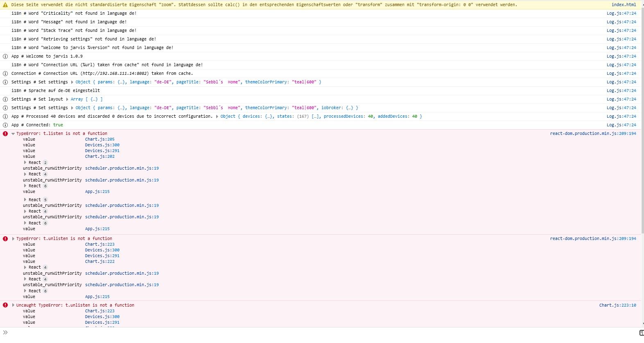644x343 pixels.
Task: Expand the "TypeError: t.unlisten is not a function" entry
Action: (x=13, y=239)
